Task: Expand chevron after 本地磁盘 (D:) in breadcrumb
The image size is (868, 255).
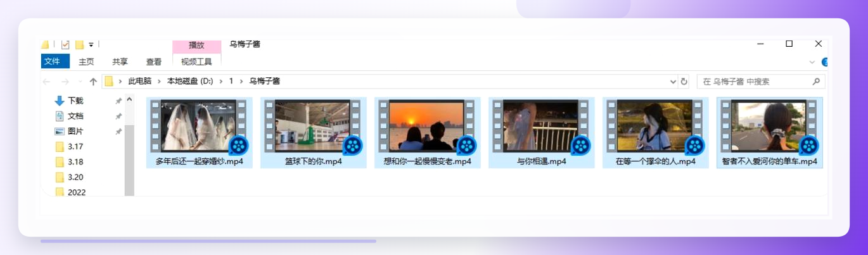Action: 221,82
